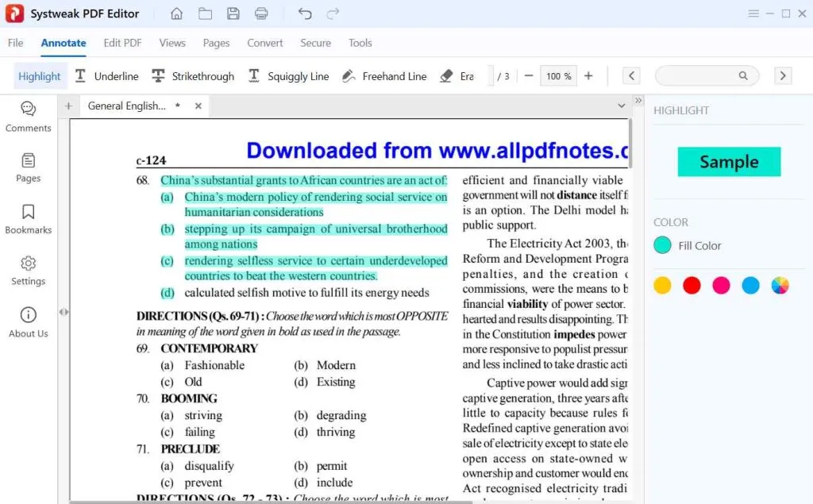Switch to the Edit PDF tab
The height and width of the screenshot is (504, 813).
122,43
